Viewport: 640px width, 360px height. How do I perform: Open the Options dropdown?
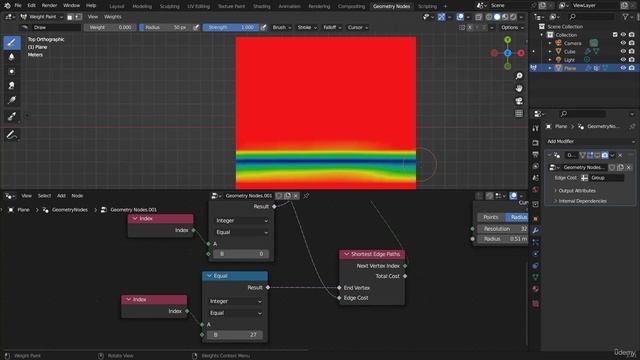(512, 27)
